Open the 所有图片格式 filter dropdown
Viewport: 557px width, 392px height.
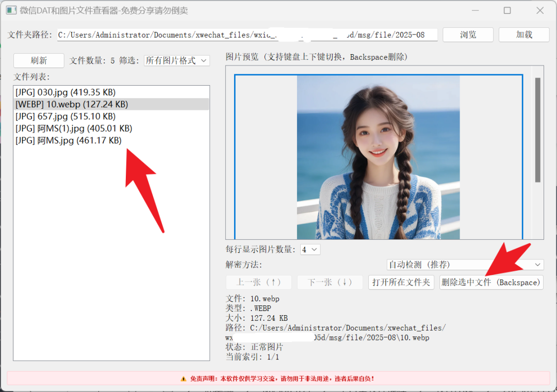coord(176,60)
